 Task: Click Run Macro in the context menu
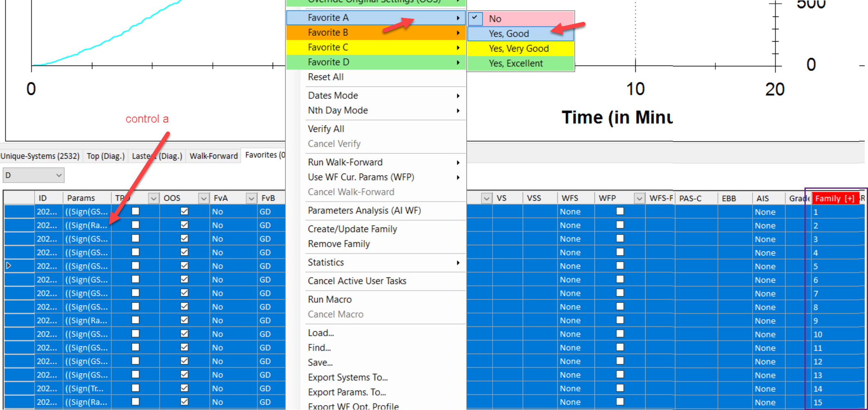tap(330, 300)
